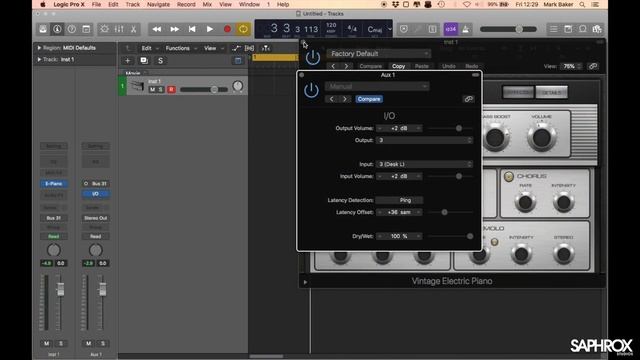Click the Inst 1 track pan knob
Screen dimensions: 640x360
point(238,86)
